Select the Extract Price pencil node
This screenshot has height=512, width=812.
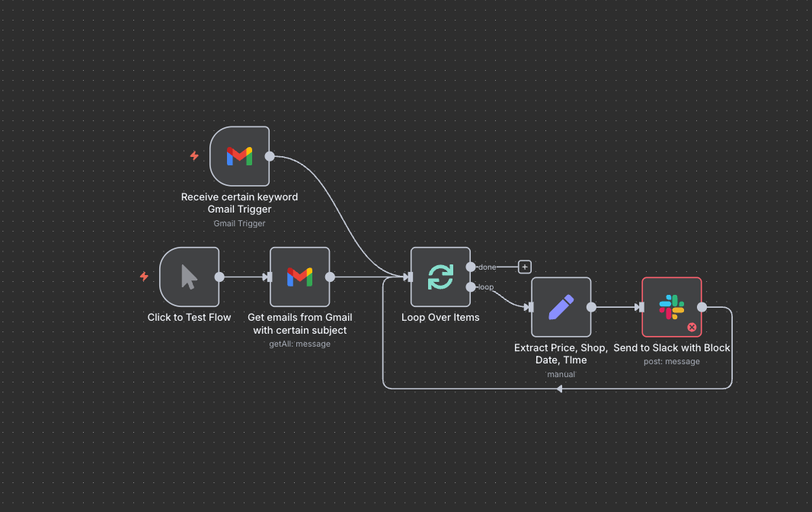[x=561, y=307]
